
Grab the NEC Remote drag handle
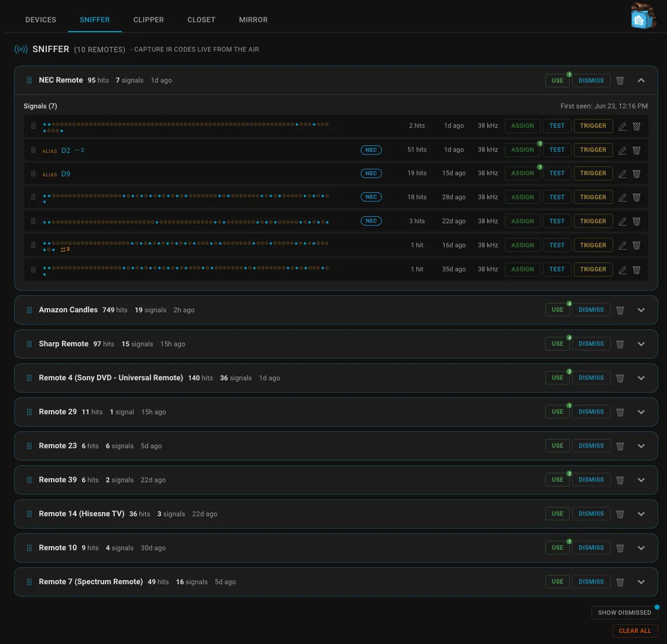[29, 80]
